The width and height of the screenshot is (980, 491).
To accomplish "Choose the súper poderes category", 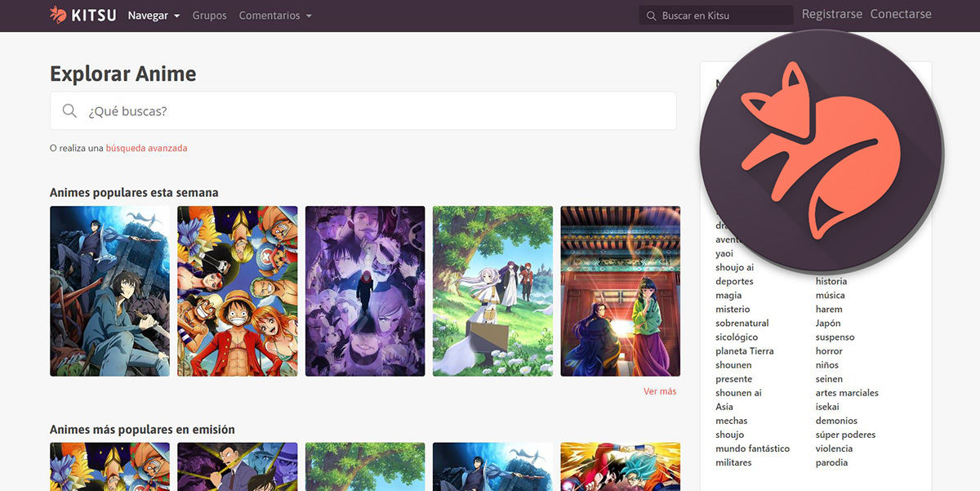I will 845,435.
